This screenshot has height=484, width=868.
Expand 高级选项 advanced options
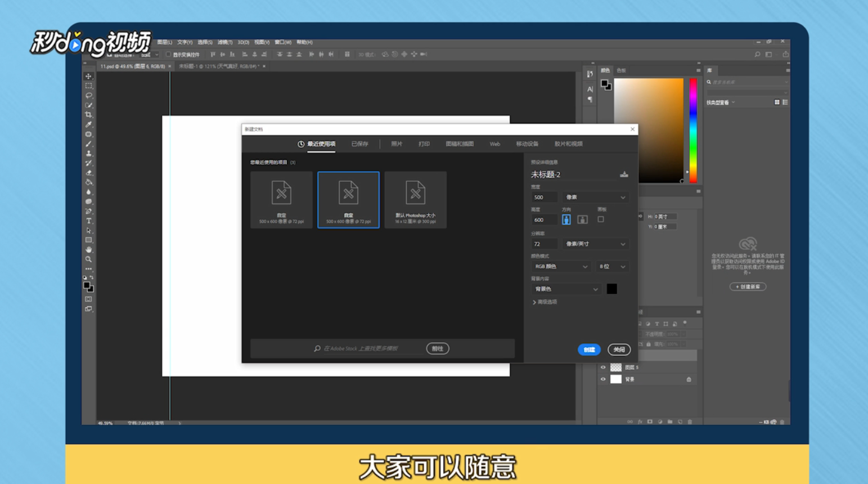click(x=545, y=302)
